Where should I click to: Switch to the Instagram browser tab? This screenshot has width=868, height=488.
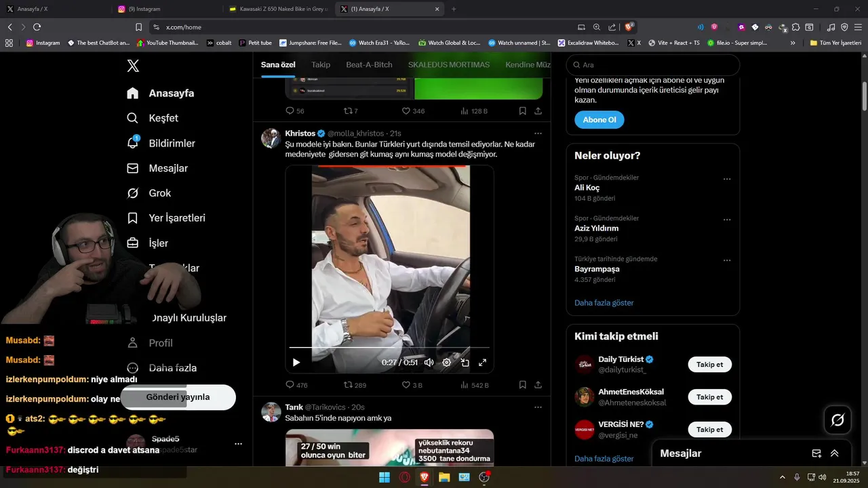coord(166,9)
